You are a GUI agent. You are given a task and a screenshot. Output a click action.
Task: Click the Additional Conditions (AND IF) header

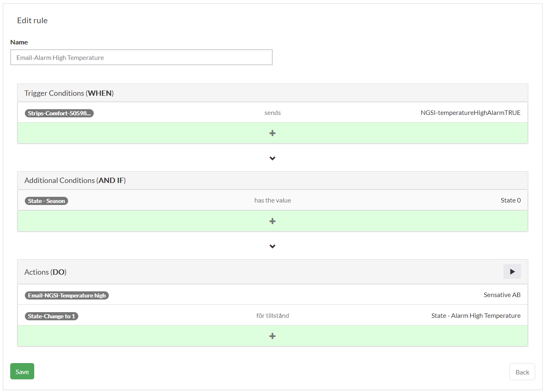[x=75, y=181]
